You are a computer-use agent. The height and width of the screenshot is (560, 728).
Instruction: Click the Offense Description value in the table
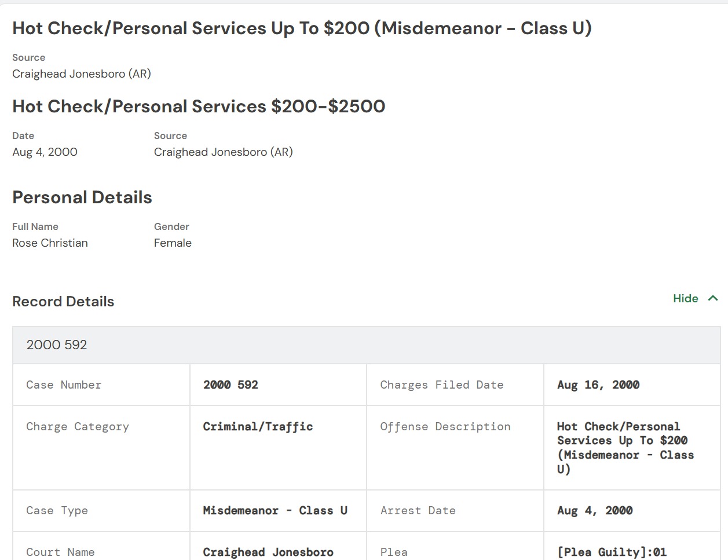(625, 448)
